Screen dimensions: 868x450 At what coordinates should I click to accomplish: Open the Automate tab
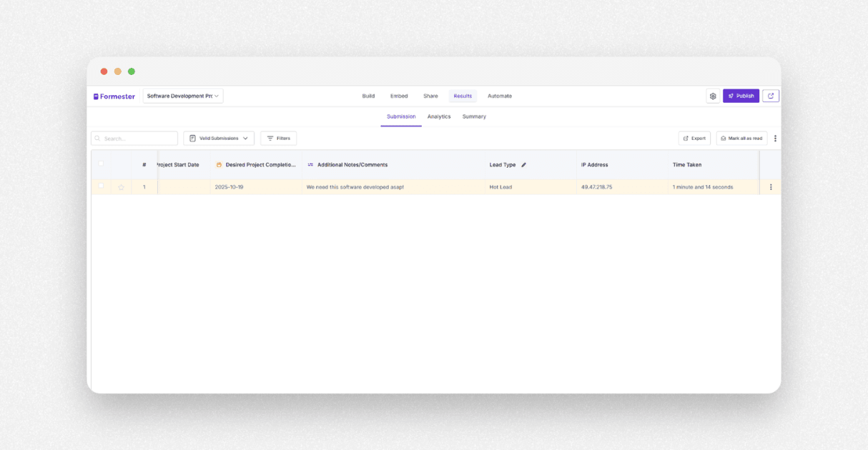click(x=500, y=96)
